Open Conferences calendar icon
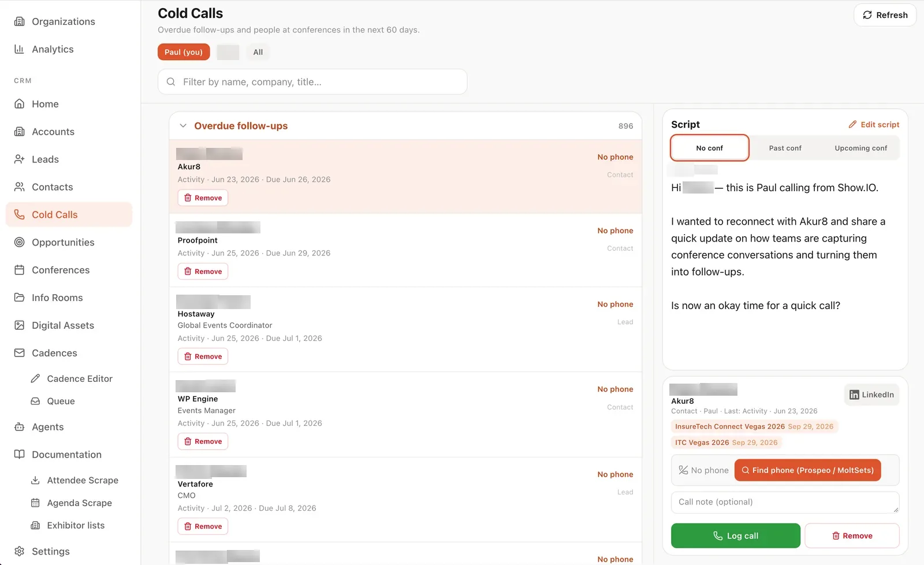 20,270
